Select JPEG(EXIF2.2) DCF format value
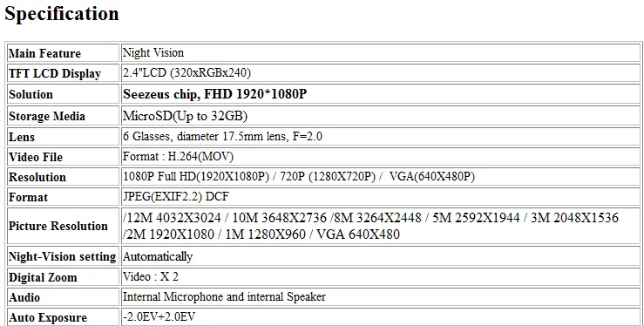Screen dimensions: 644x326 pyautogui.click(x=176, y=197)
